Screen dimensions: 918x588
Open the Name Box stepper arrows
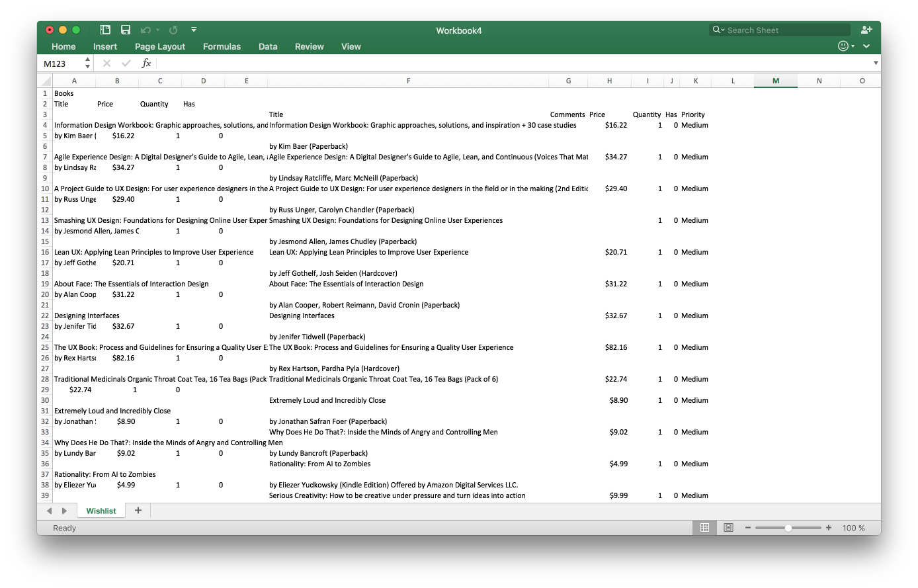(x=87, y=63)
